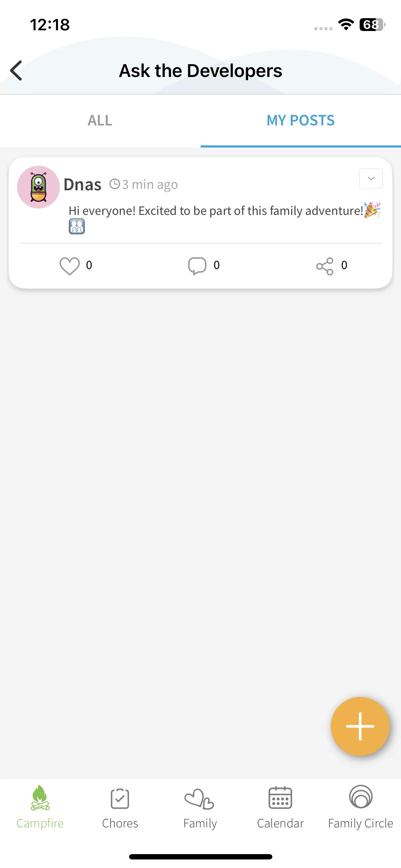Like the post with heart icon

click(70, 266)
